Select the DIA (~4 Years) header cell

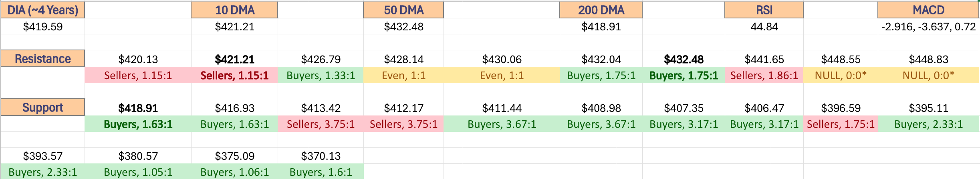[x=42, y=10]
